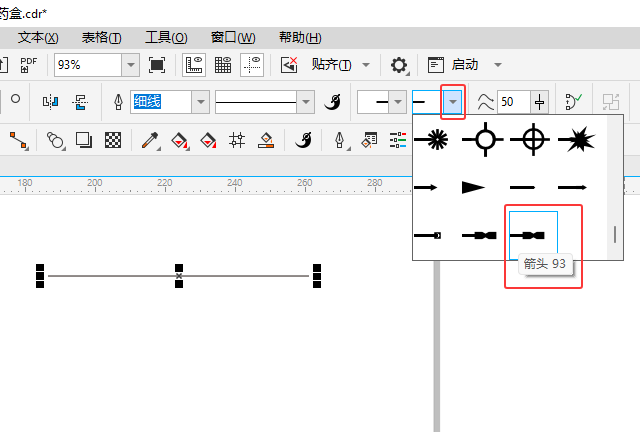This screenshot has height=432, width=640.
Task: Click the freehand smoothing icon
Action: [485, 102]
